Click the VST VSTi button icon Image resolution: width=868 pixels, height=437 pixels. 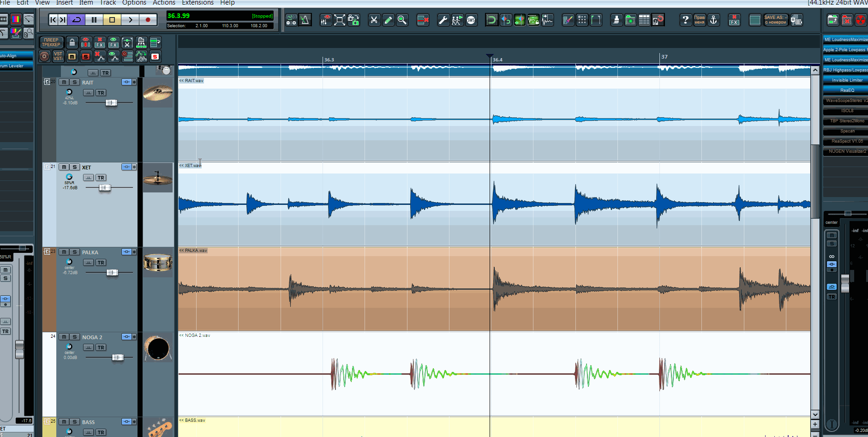point(58,56)
